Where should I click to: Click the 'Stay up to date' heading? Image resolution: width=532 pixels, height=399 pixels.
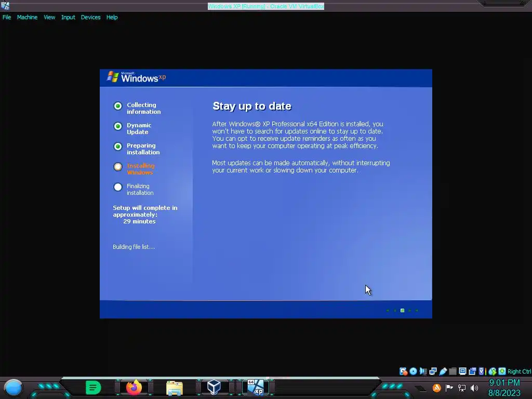click(x=252, y=106)
